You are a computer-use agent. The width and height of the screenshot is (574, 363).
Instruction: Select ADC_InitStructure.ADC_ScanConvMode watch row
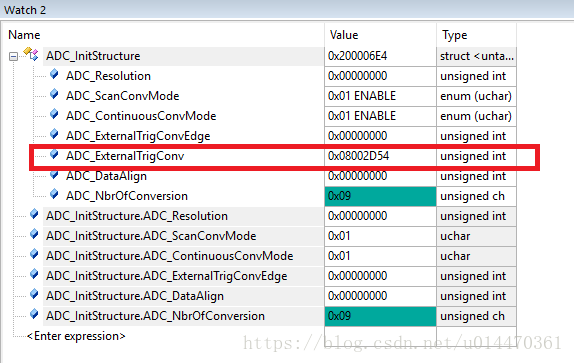point(151,236)
